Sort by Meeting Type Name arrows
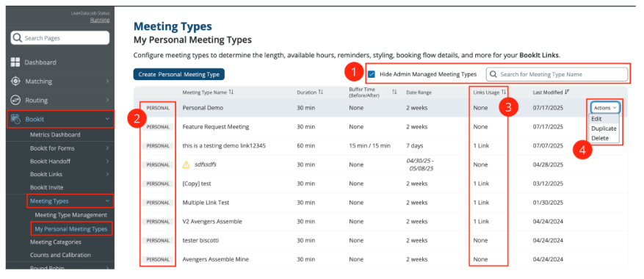The width and height of the screenshot is (644, 279). 231,93
